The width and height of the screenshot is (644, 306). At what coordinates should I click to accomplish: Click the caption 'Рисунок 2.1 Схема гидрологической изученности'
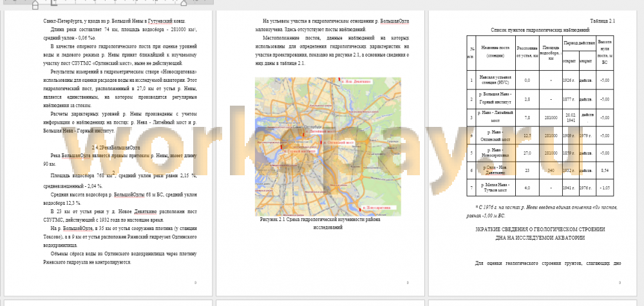pos(320,219)
